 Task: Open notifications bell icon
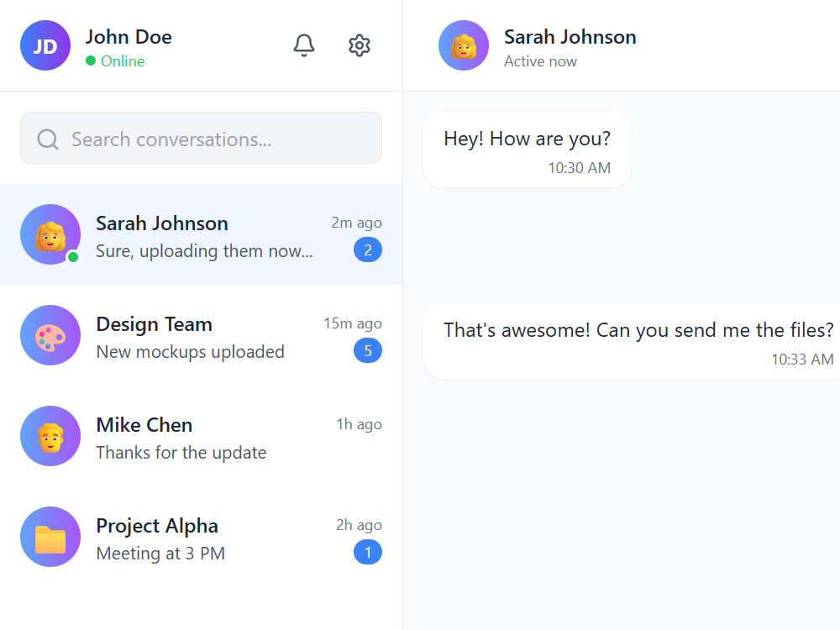pyautogui.click(x=304, y=45)
